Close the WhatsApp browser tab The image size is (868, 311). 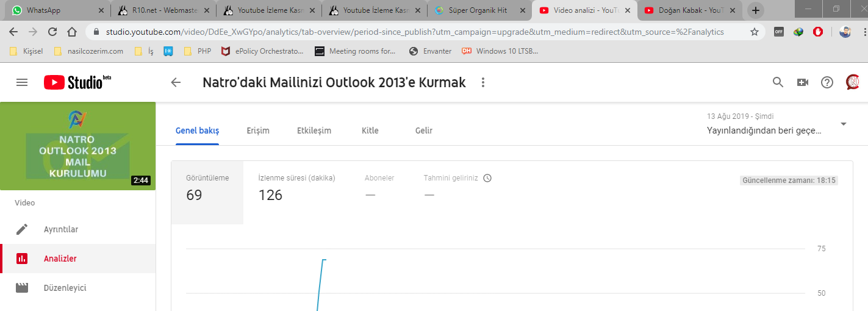[101, 10]
